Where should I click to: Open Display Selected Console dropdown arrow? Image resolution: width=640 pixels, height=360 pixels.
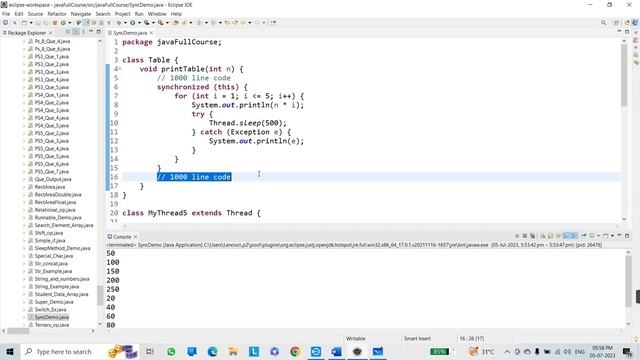[x=598, y=236]
